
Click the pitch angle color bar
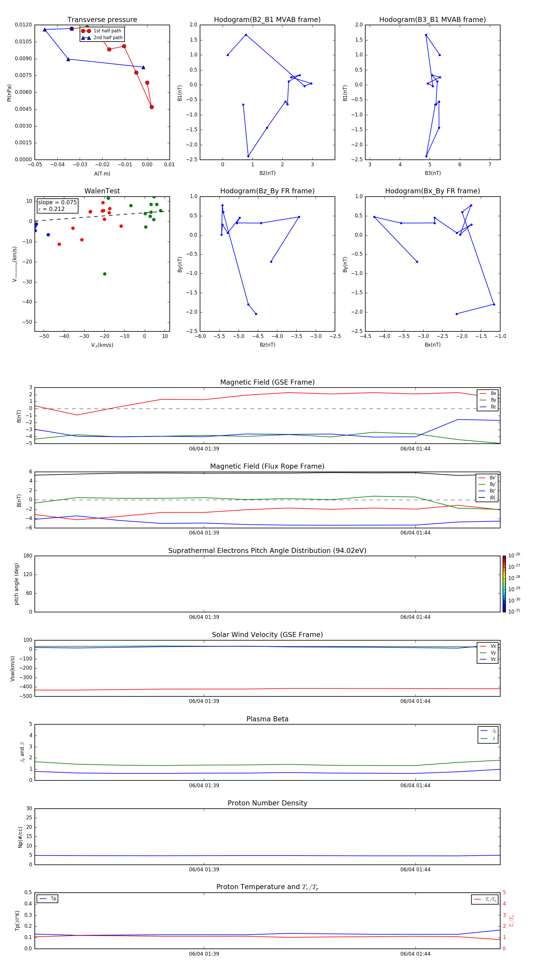pyautogui.click(x=504, y=584)
